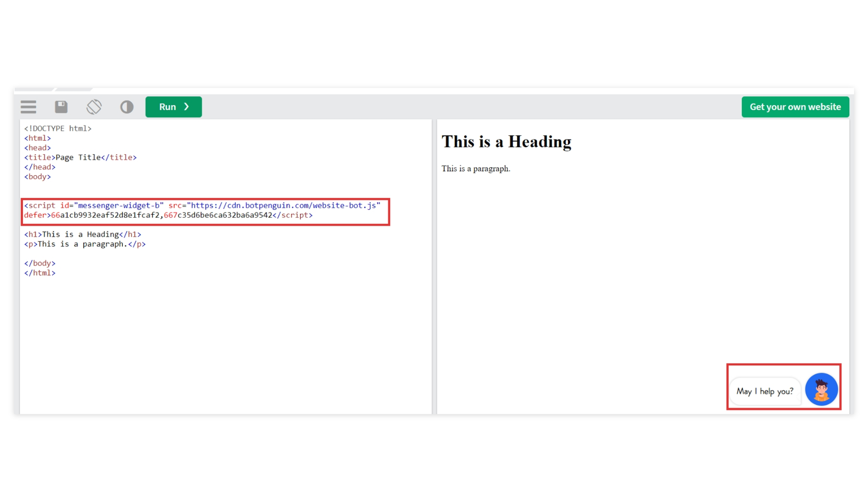Image resolution: width=868 pixels, height=502 pixels.
Task: Click the three horizontal bars menu icon
Action: [28, 107]
